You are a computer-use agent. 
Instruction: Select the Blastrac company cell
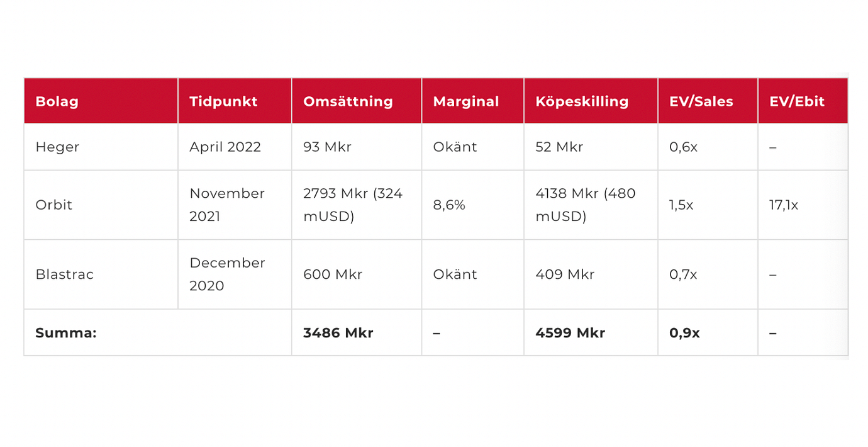click(x=65, y=274)
